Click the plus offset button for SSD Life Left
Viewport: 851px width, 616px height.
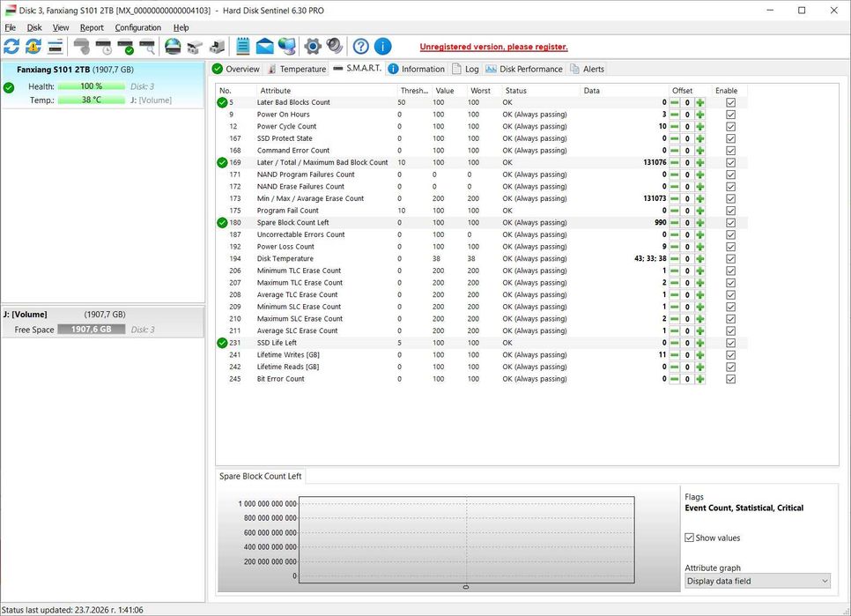(x=700, y=343)
